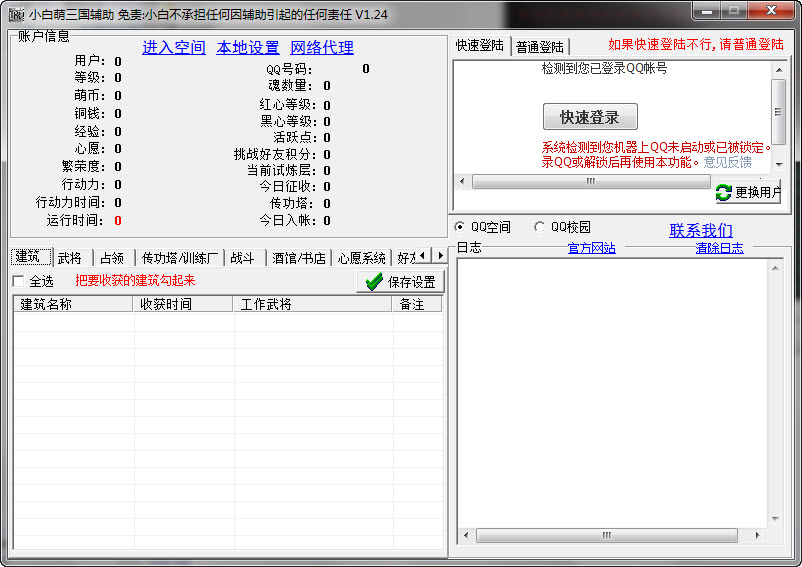The width and height of the screenshot is (802, 567).
Task: Tick the 全选 checkbox
Action: pos(18,281)
